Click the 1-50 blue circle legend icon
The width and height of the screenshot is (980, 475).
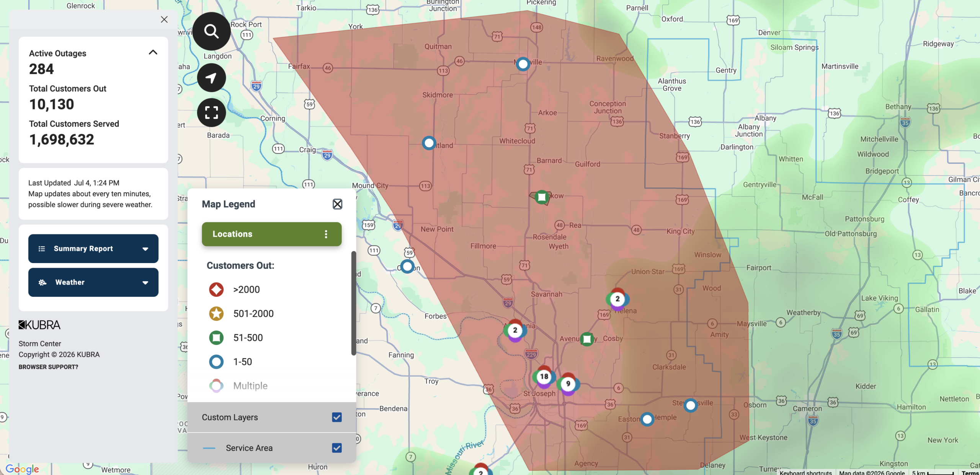tap(216, 362)
